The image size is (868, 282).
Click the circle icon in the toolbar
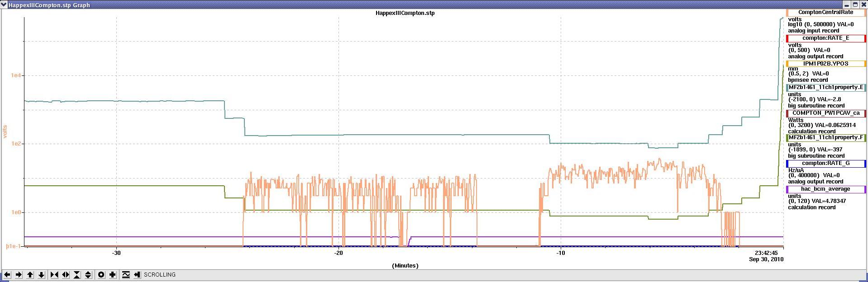(101, 275)
